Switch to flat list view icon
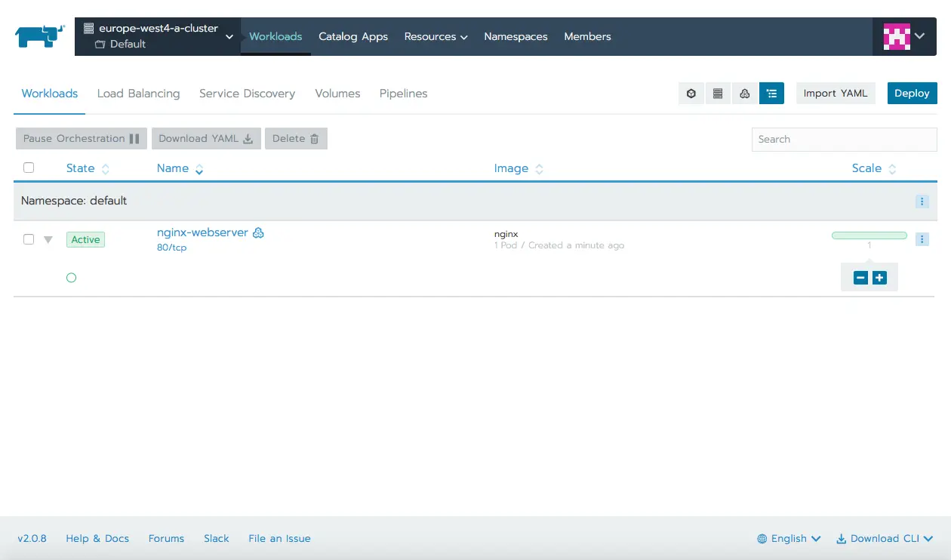Viewport: 951px width, 560px height. 718,94
